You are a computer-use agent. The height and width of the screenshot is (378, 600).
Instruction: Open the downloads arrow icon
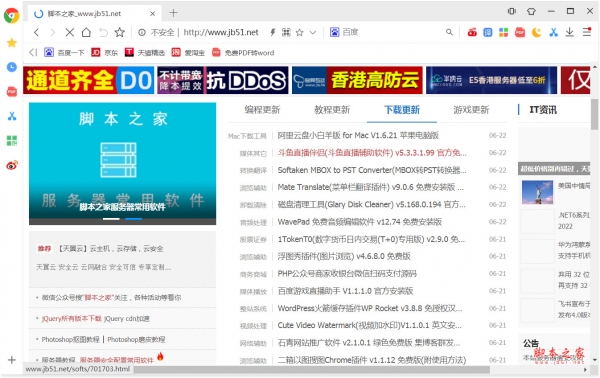click(x=570, y=33)
